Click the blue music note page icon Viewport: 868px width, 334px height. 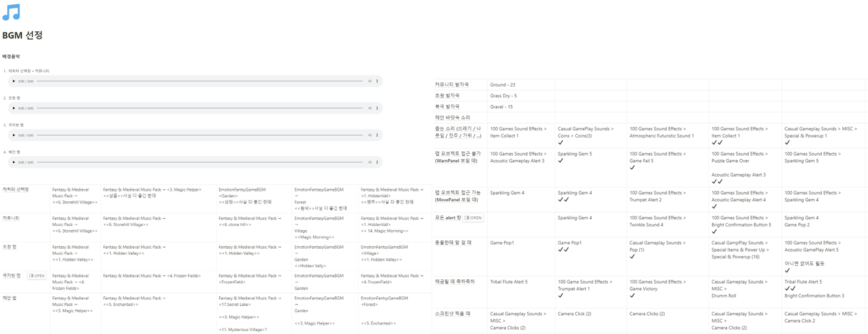(11, 12)
